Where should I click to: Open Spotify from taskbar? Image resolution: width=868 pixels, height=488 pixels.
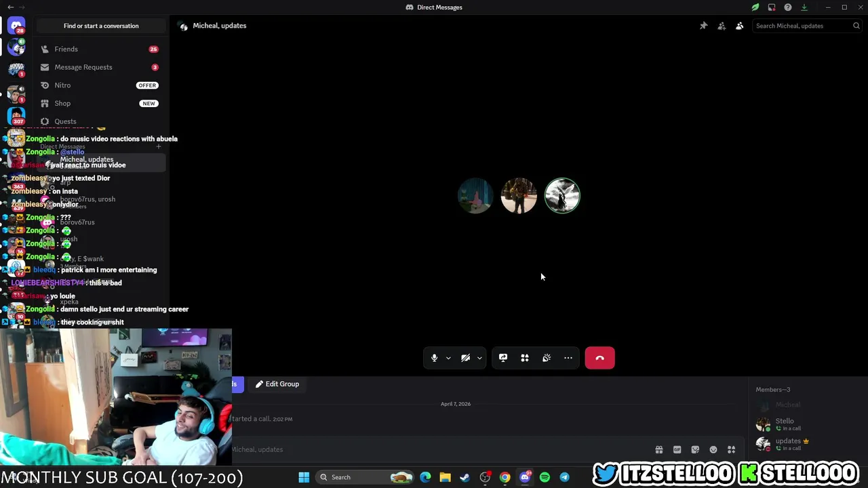click(x=545, y=477)
